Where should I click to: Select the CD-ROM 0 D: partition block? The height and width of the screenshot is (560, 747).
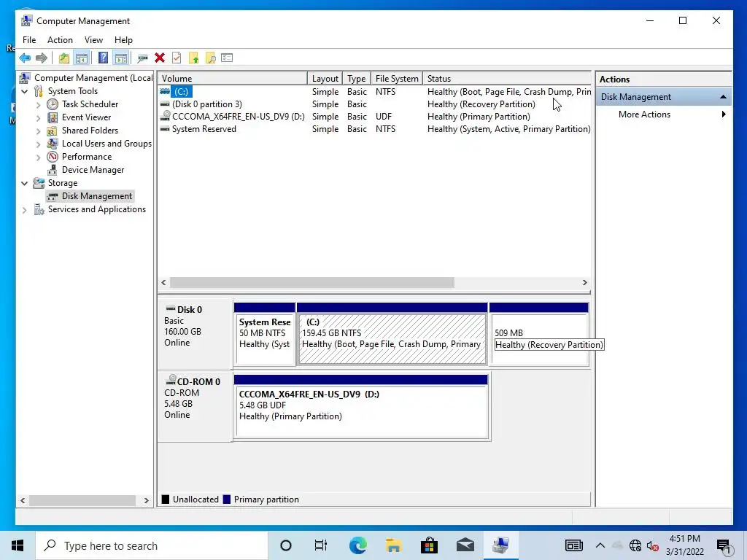(x=361, y=407)
